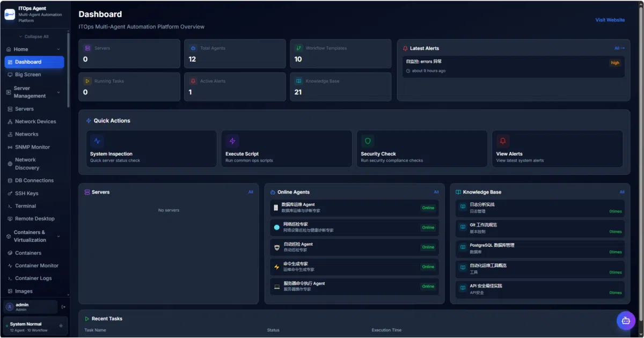
Task: Select Dashboard in the sidebar
Action: pyautogui.click(x=34, y=62)
